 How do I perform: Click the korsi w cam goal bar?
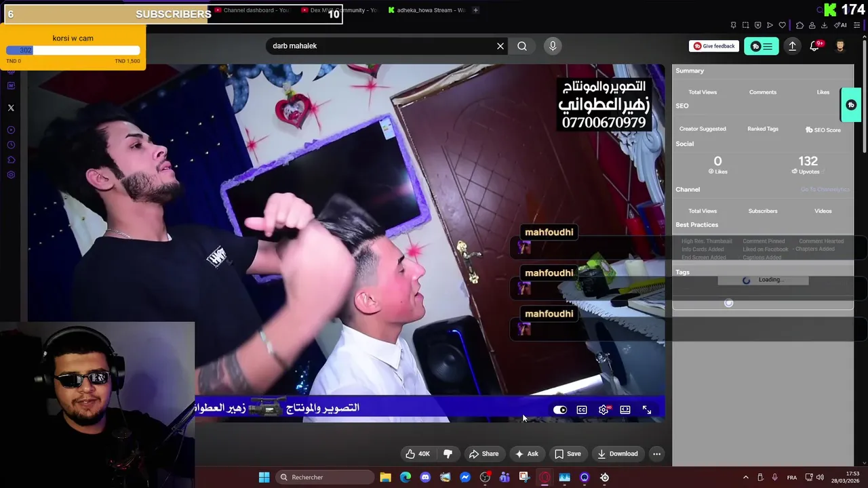coord(73,50)
